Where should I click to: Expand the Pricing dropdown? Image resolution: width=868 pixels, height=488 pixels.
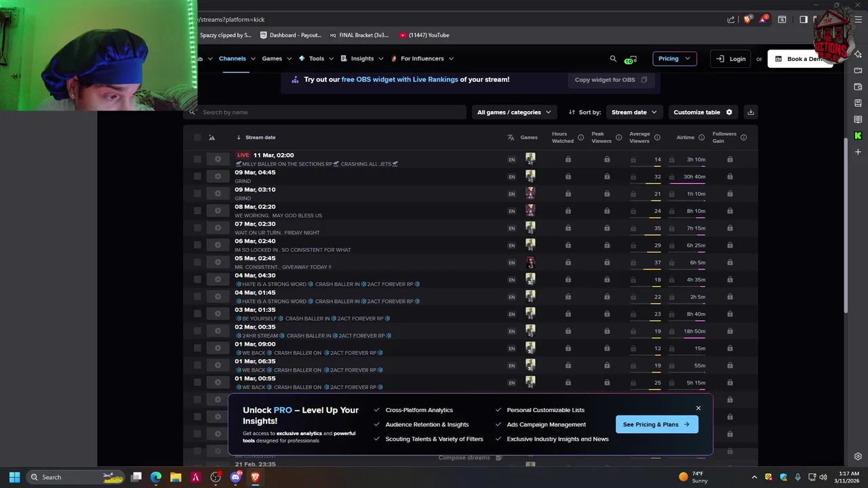[x=674, y=59]
